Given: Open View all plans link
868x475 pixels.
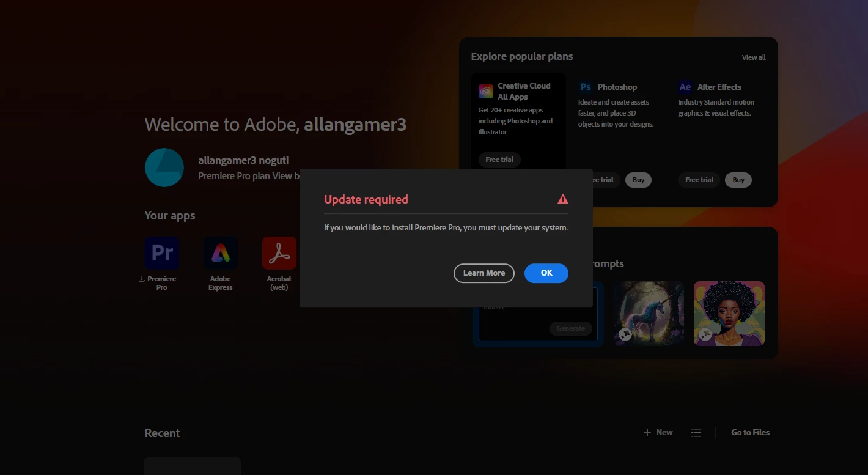Looking at the screenshot, I should click(754, 57).
